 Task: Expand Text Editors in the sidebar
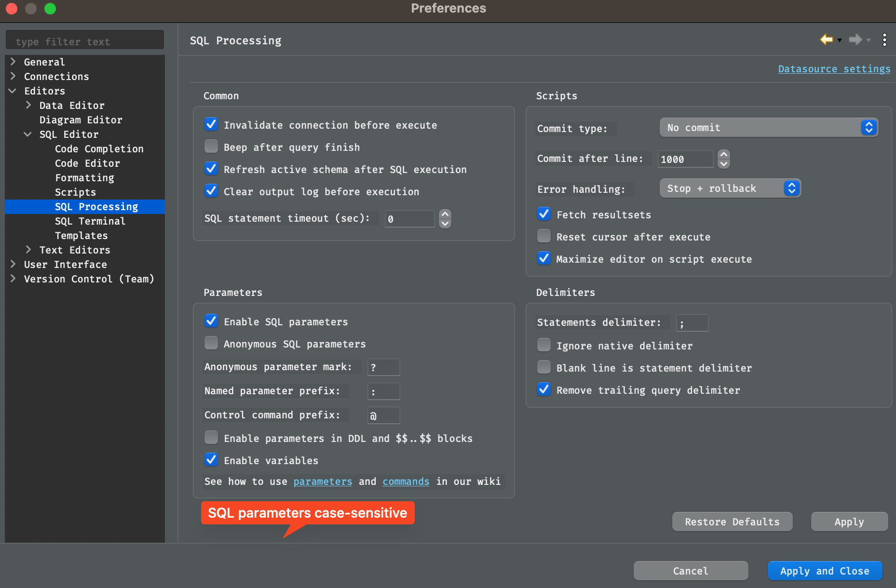[28, 250]
